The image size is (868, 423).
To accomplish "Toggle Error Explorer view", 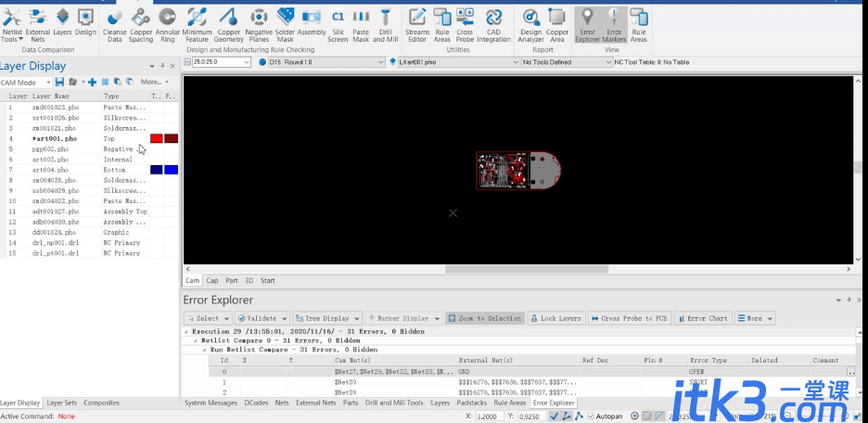I will tap(587, 25).
